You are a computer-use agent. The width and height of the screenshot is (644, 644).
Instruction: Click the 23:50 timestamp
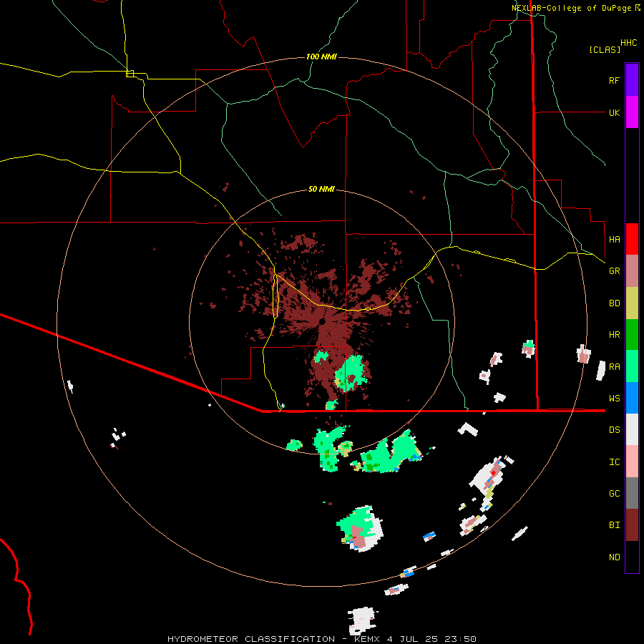pyautogui.click(x=459, y=639)
